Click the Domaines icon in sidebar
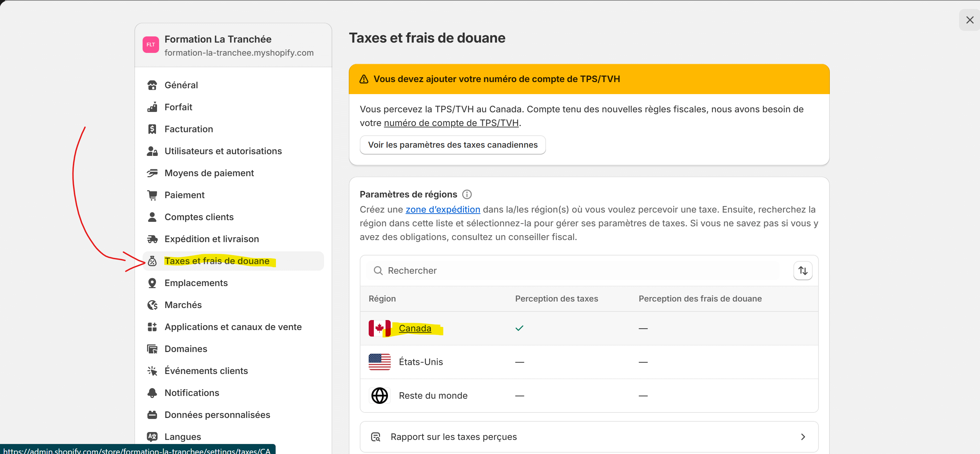Viewport: 980px width, 454px height. (152, 349)
